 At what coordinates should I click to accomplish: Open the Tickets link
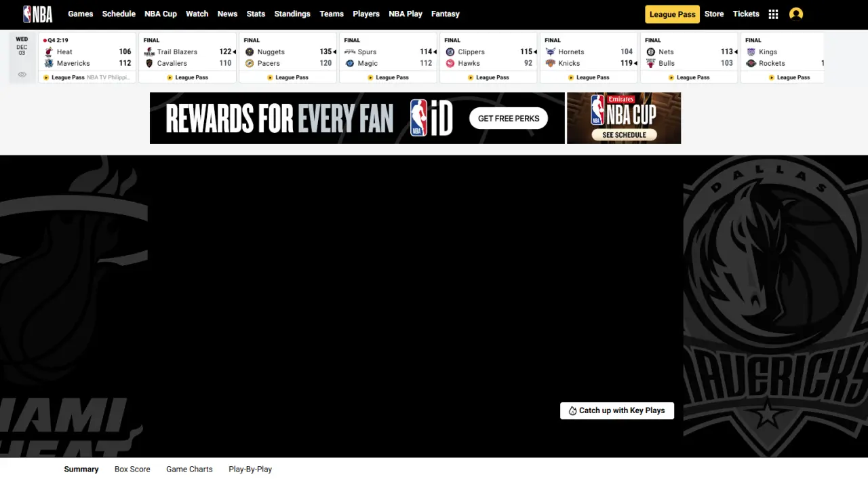pos(746,14)
